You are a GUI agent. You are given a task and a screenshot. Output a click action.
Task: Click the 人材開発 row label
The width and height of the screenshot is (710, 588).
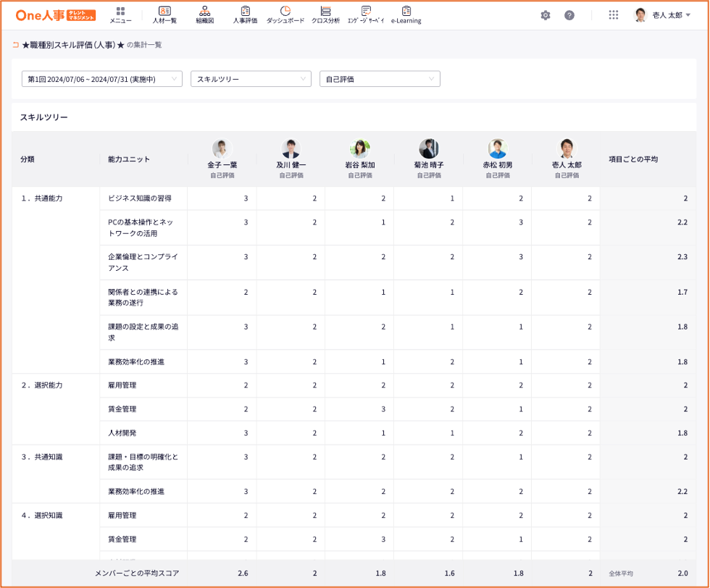click(122, 433)
